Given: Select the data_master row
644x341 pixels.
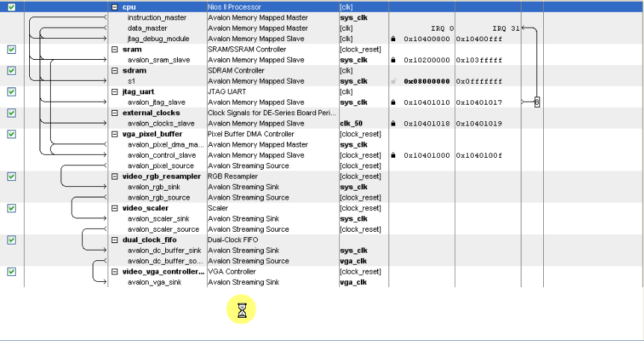Looking at the screenshot, I should click(147, 28).
